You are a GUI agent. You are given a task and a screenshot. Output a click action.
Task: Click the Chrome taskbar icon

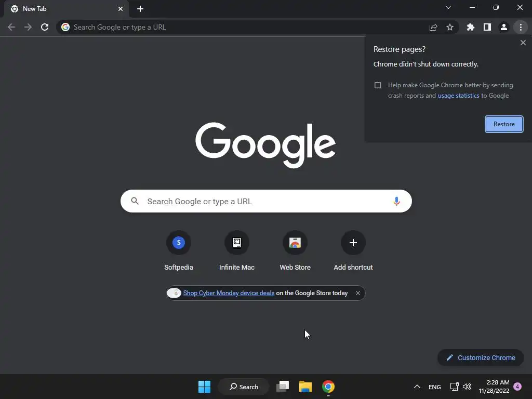click(328, 387)
